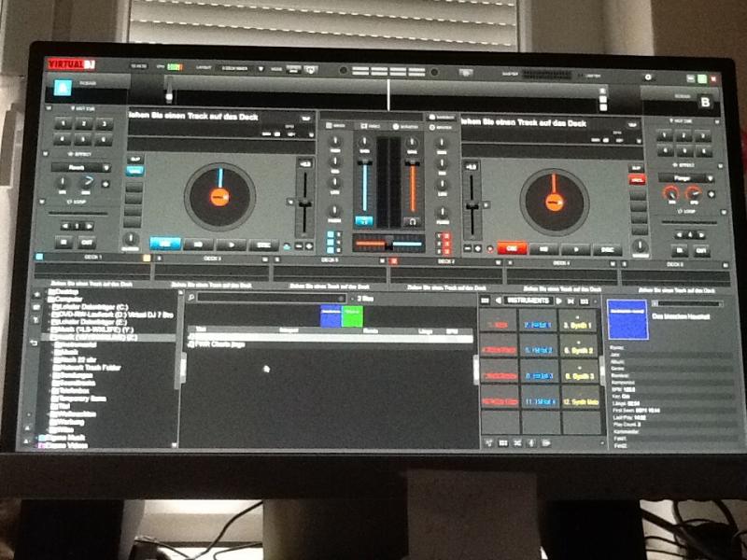The height and width of the screenshot is (560, 747).
Task: Switch to DECK 4 tab
Action: pos(561,262)
